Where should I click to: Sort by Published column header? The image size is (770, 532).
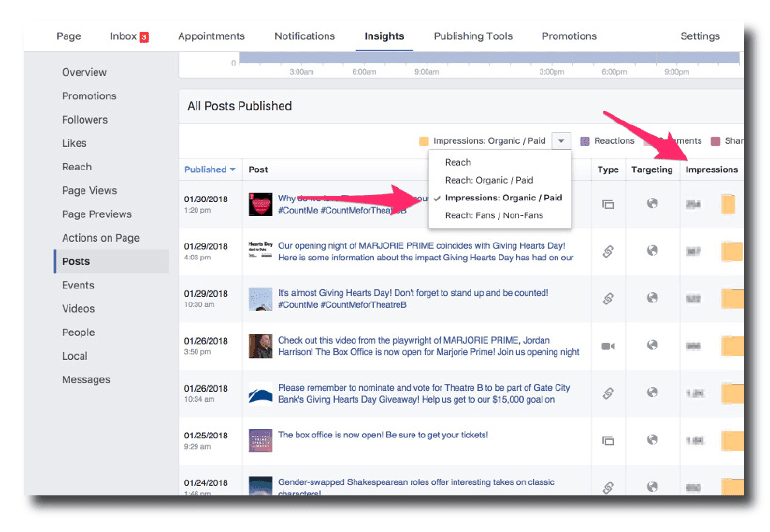click(210, 169)
